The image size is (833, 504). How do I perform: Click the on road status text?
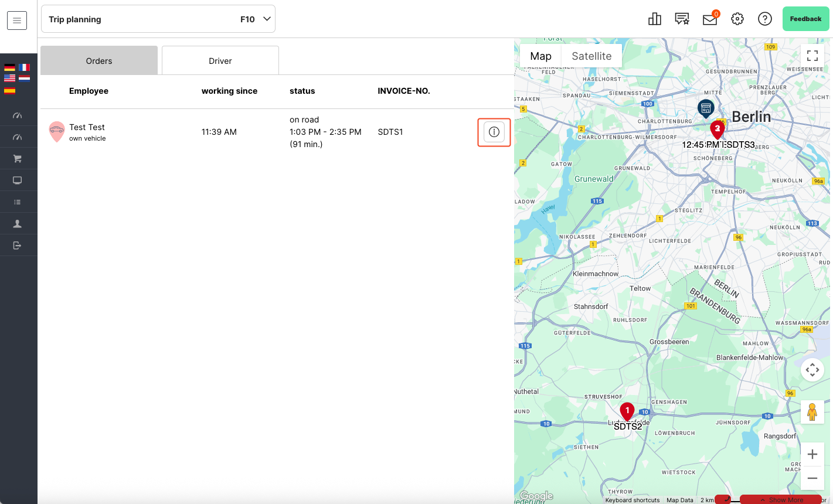(x=304, y=120)
